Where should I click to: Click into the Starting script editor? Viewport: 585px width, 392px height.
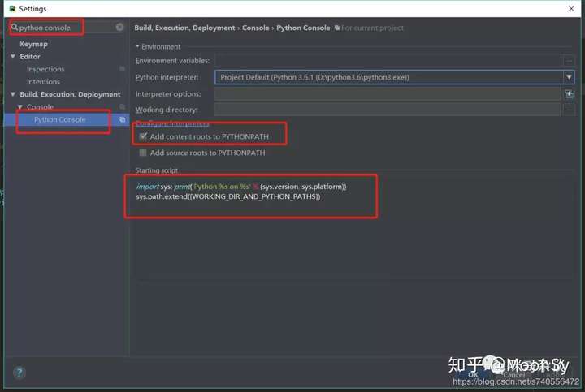tap(353, 227)
